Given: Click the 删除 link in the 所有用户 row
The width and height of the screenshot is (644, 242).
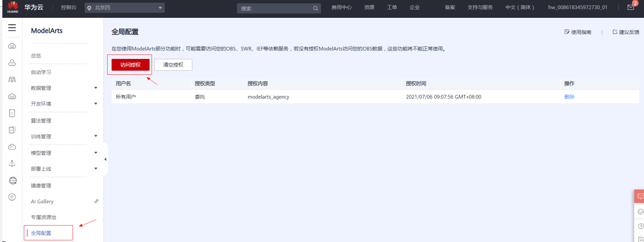Looking at the screenshot, I should [569, 97].
